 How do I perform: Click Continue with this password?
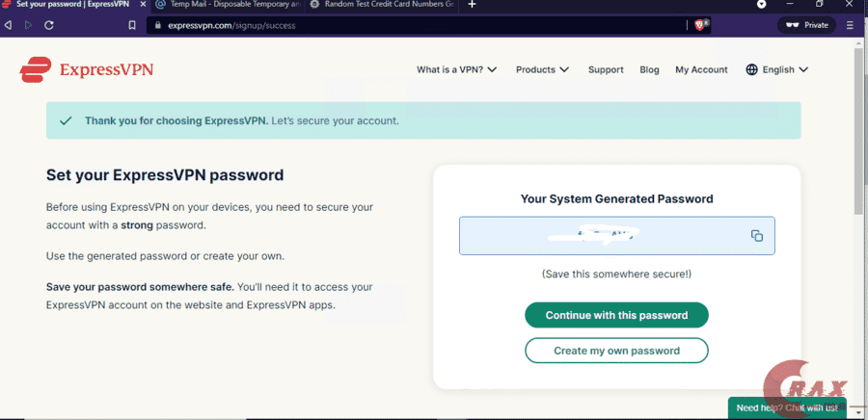click(616, 315)
